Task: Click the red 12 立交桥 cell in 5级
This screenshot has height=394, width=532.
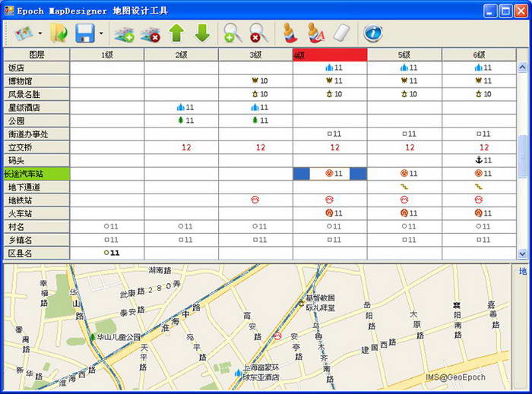Action: pos(404,147)
